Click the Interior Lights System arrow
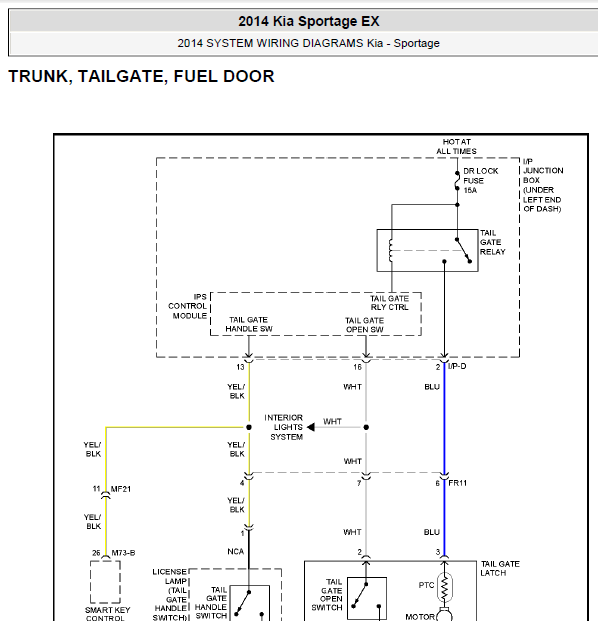The height and width of the screenshot is (621, 598). (311, 427)
